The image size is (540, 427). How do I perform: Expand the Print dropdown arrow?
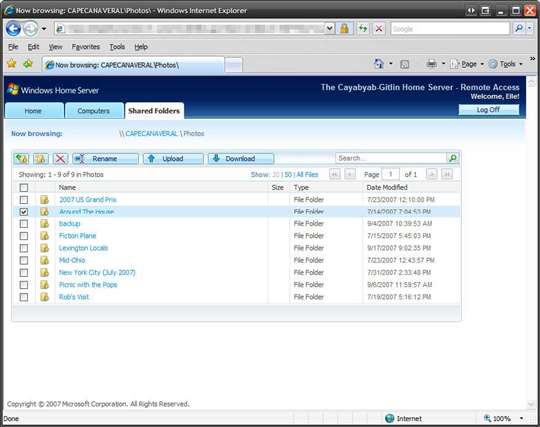(x=443, y=64)
